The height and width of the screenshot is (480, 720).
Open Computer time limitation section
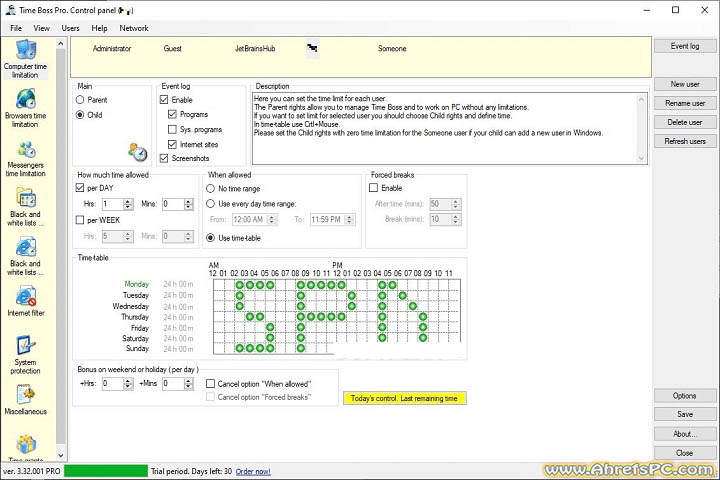[x=25, y=59]
